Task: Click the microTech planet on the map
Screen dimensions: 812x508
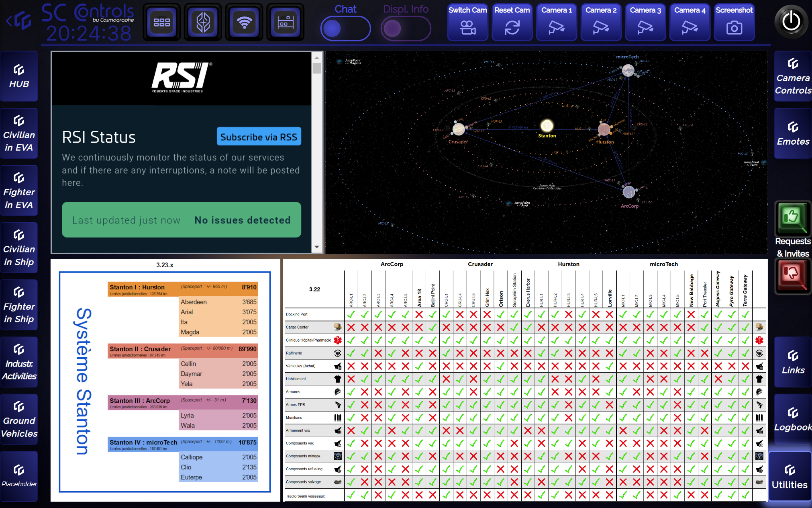Action: (628, 71)
